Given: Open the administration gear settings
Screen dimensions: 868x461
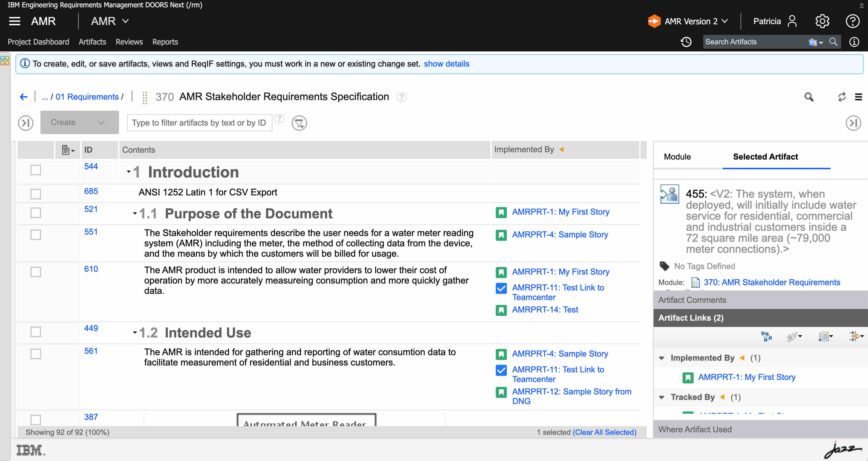Looking at the screenshot, I should point(822,21).
